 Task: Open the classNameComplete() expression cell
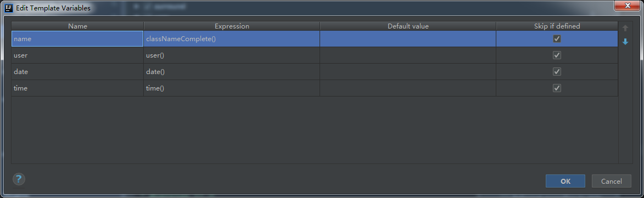(x=232, y=39)
